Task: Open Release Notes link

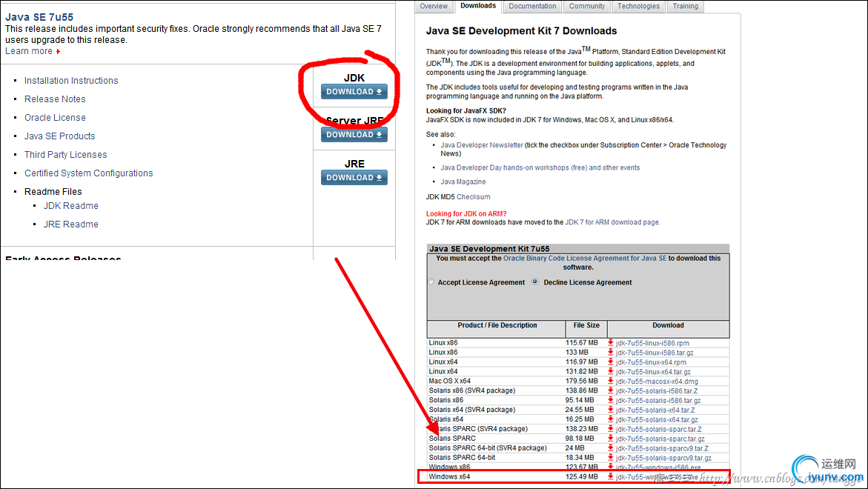Action: tap(55, 99)
